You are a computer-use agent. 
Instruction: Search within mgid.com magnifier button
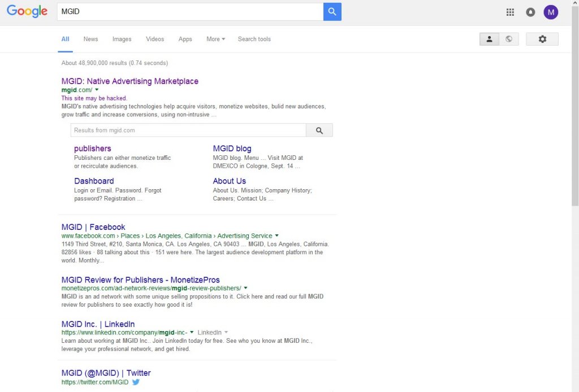click(x=319, y=130)
